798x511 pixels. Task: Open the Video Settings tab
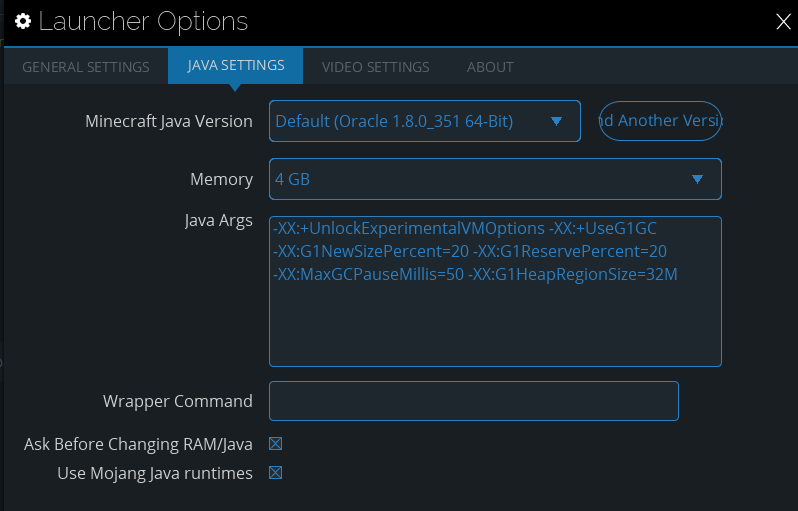(375, 67)
